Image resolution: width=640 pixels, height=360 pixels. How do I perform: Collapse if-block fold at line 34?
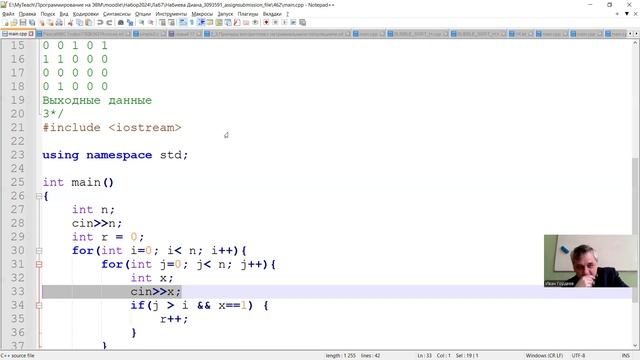(x=39, y=305)
